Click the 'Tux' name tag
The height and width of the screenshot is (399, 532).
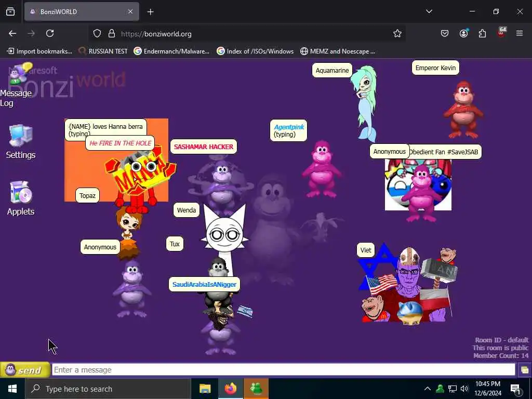pos(175,244)
